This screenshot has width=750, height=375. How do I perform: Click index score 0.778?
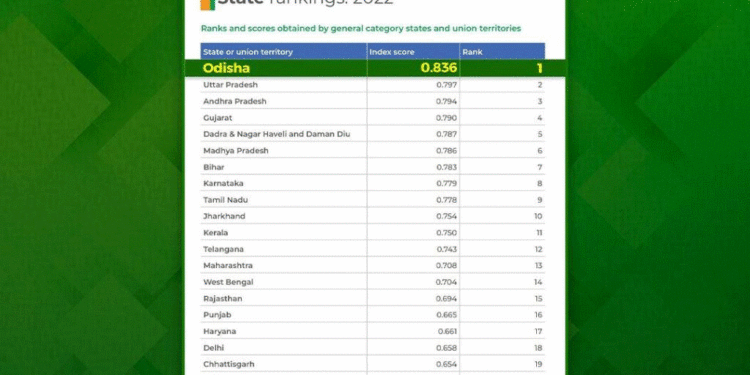click(446, 199)
